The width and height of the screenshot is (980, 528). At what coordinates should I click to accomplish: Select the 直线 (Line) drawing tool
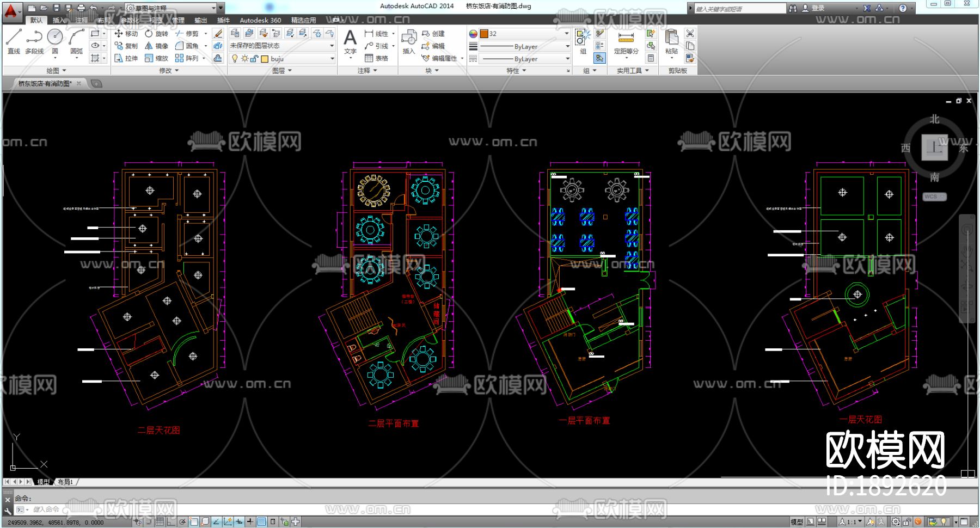click(x=14, y=41)
